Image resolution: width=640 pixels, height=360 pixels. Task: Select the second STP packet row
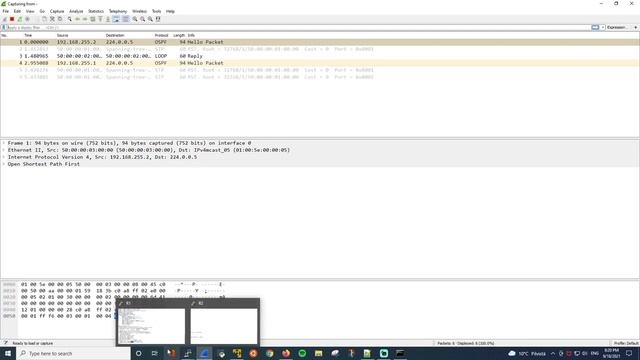tap(320, 70)
